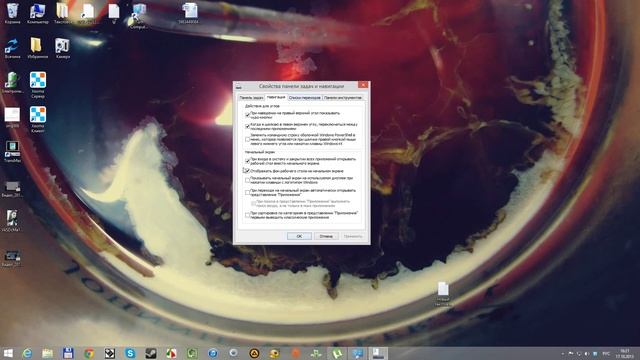Open the Xeoma Клиент desktop shortcut
640x360 pixels.
(x=38, y=119)
